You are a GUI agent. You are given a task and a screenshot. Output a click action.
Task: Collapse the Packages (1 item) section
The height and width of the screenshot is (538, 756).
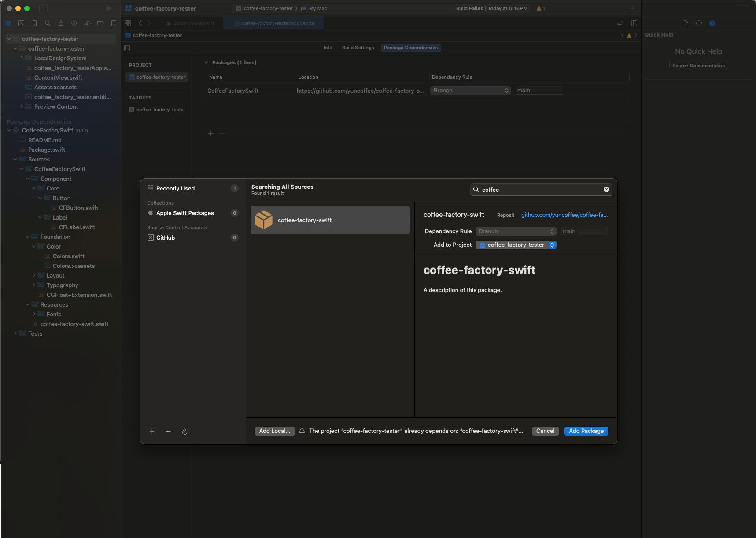[206, 62]
